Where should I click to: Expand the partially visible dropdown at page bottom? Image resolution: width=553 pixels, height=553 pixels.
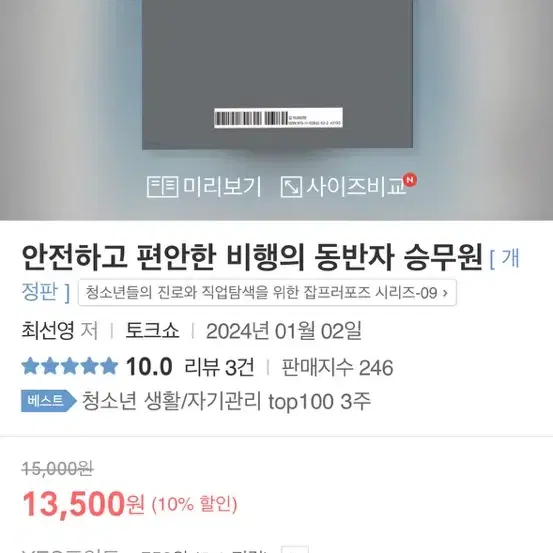click(x=295, y=549)
